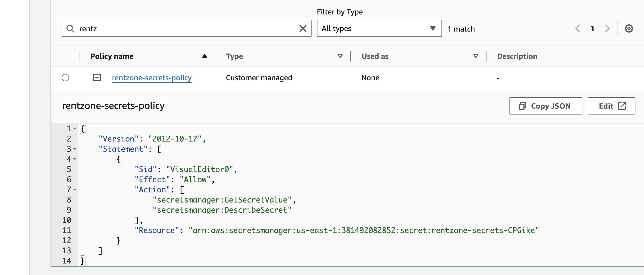Click the "Version" key on line 2

point(118,139)
